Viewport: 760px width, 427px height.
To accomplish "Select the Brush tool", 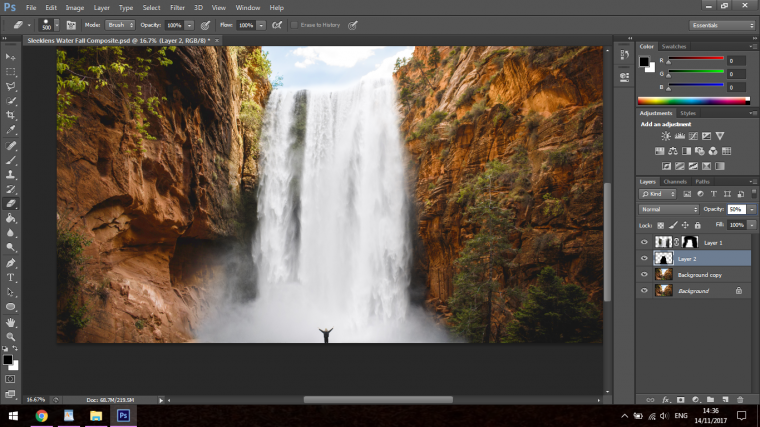I will (x=10, y=160).
